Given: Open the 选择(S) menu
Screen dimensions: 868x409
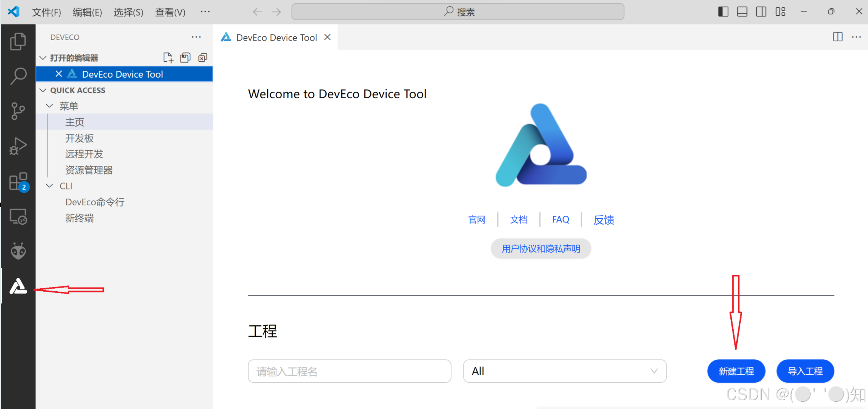Looking at the screenshot, I should coord(128,12).
